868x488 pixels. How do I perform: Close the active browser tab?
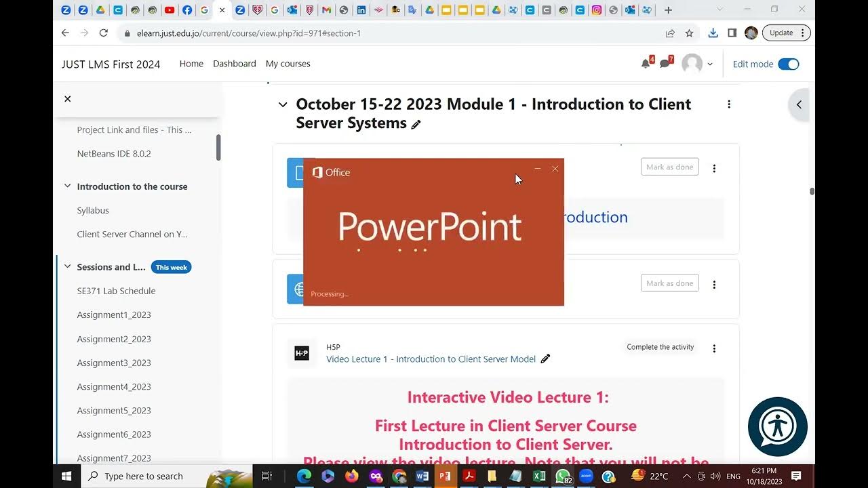222,10
